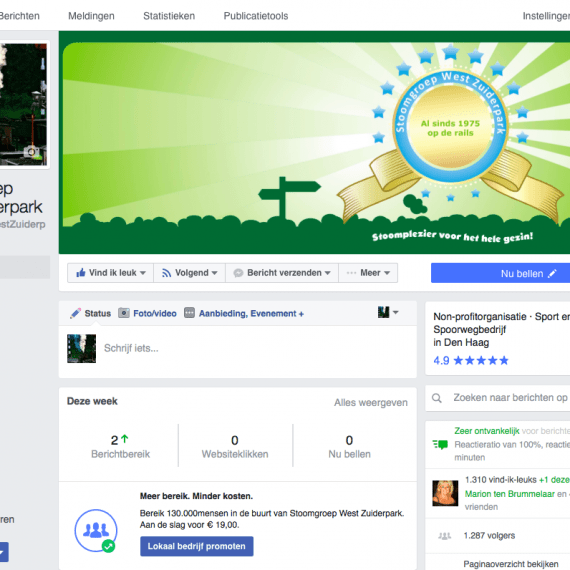Click Marion ten Brummelaar's profile photo
The image size is (570, 570).
tap(445, 493)
